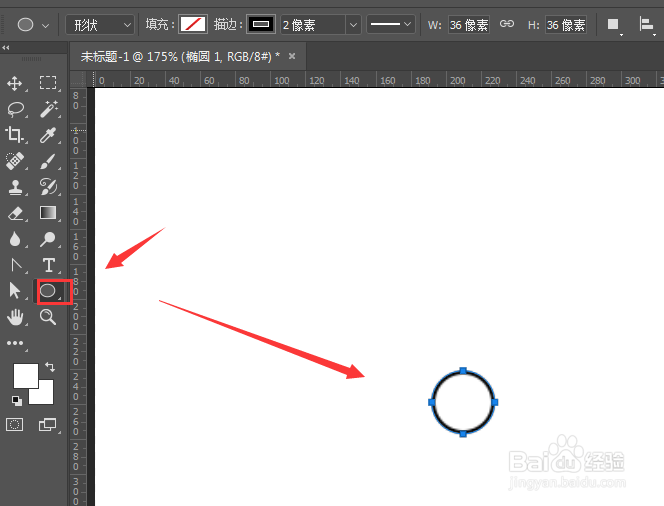Select the Spot Healing Brush tool
Image resolution: width=664 pixels, height=506 pixels.
pyautogui.click(x=15, y=161)
